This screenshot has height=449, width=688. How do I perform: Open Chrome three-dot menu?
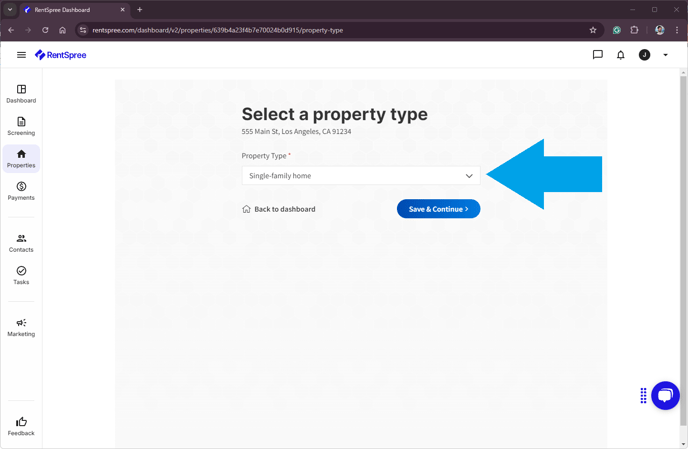pos(677,30)
